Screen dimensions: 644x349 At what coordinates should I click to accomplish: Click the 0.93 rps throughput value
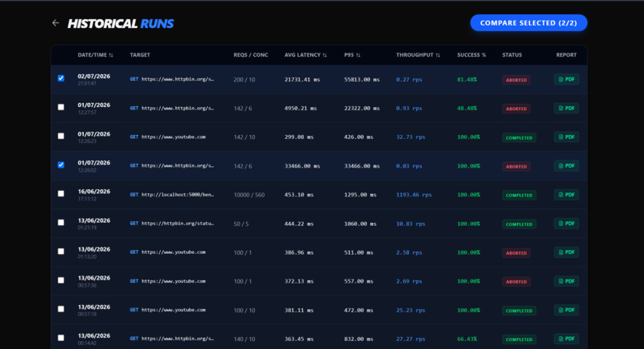(x=409, y=109)
